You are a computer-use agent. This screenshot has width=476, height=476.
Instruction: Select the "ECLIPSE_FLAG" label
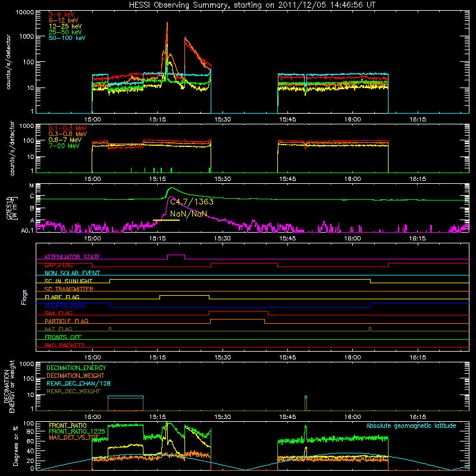click(65, 305)
